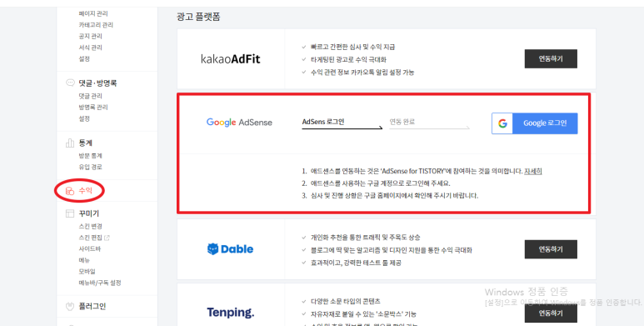View 방문 통계 statistics page
Viewport: 644px width, 326px height.
[x=90, y=156]
